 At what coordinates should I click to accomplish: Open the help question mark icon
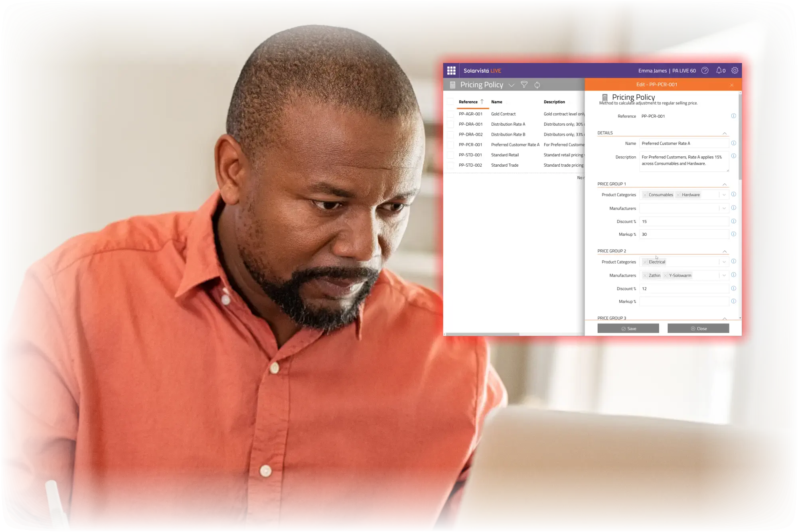[705, 71]
